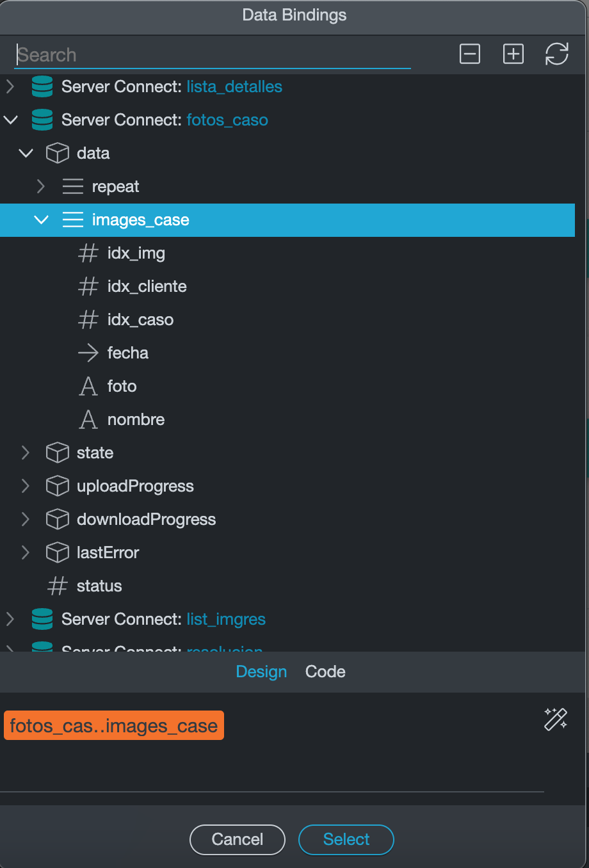Collapse the fotos_caso Server Connect node

coord(10,120)
